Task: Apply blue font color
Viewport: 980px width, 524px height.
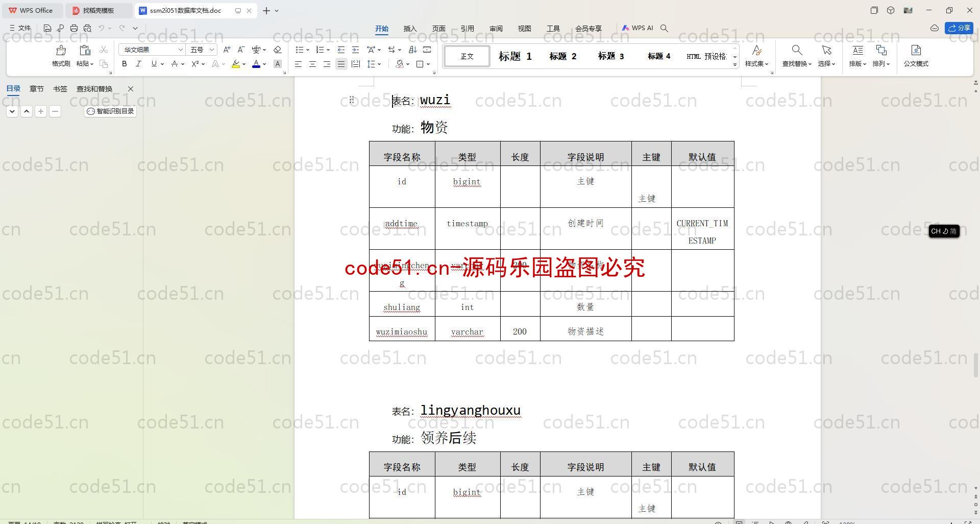Action: tap(256, 64)
